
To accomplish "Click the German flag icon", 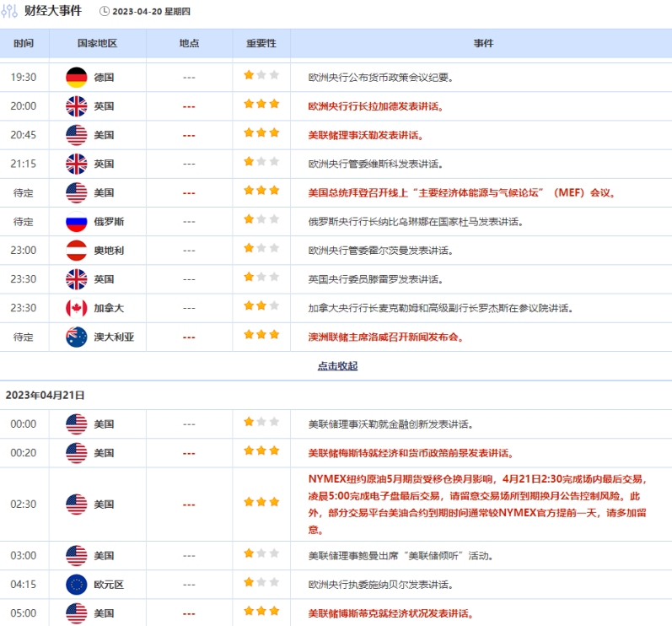I will [x=76, y=77].
